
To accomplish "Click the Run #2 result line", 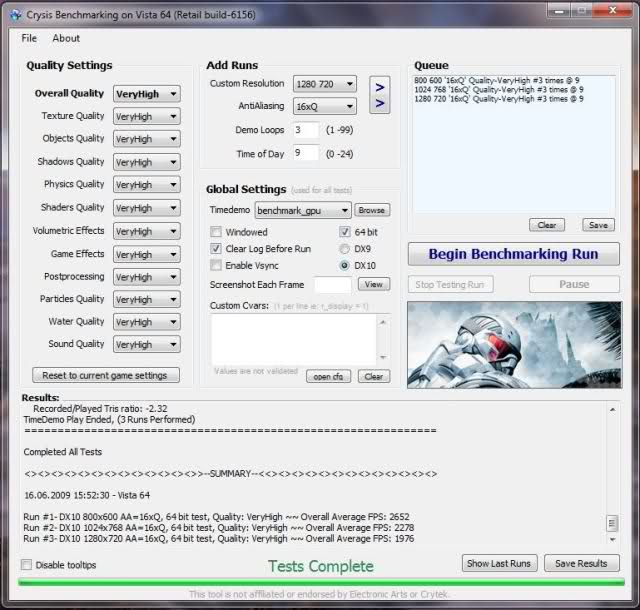I will coord(219,528).
